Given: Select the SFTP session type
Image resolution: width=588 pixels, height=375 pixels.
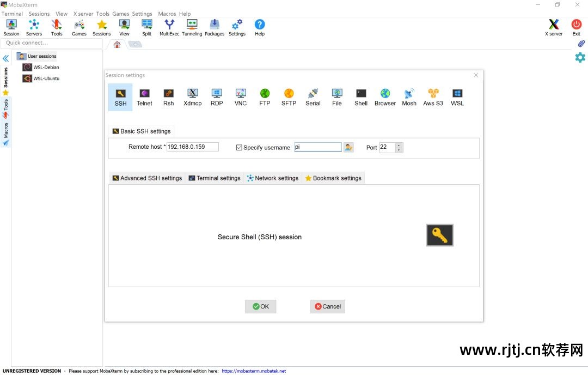Looking at the screenshot, I should [289, 97].
